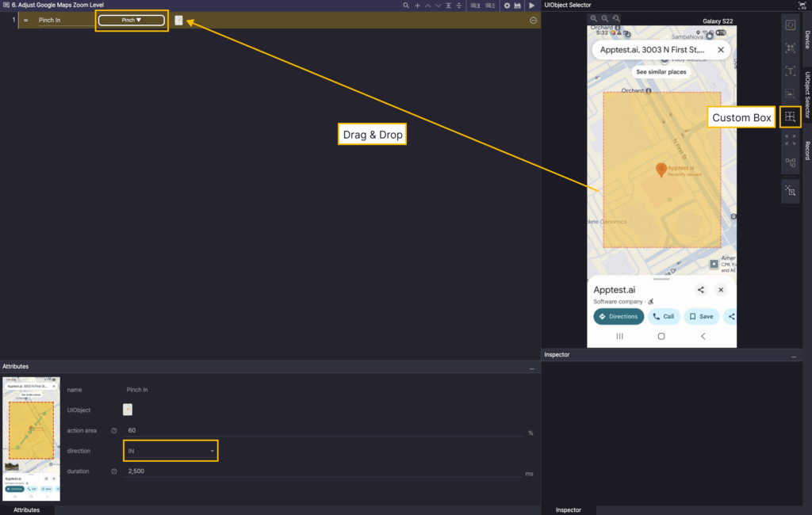This screenshot has width=812, height=515.
Task: Select the text selector tool icon
Action: click(x=790, y=71)
